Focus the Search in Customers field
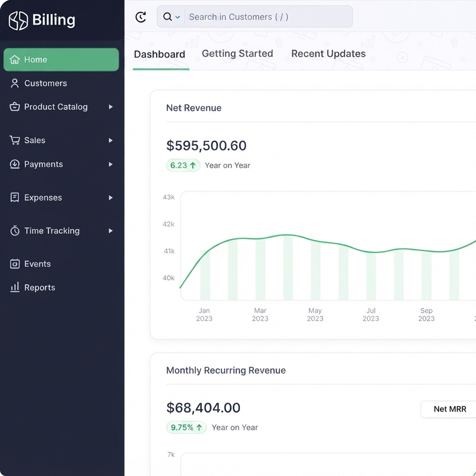This screenshot has width=476, height=476. click(268, 17)
